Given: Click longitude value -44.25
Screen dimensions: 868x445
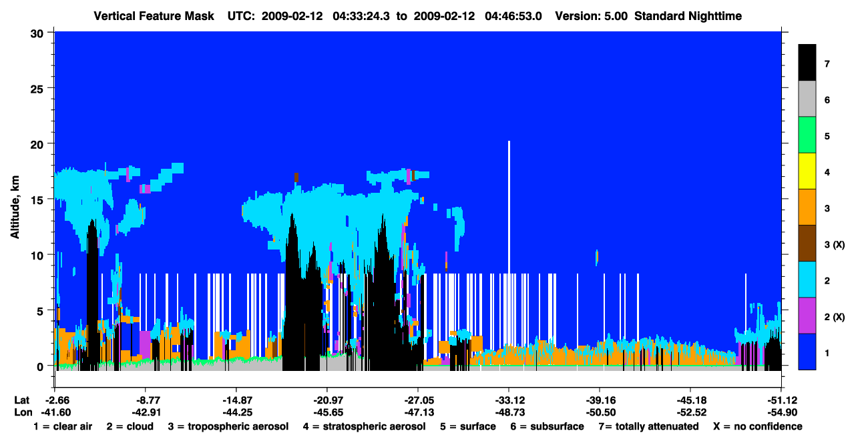Looking at the screenshot, I should click(x=236, y=412).
